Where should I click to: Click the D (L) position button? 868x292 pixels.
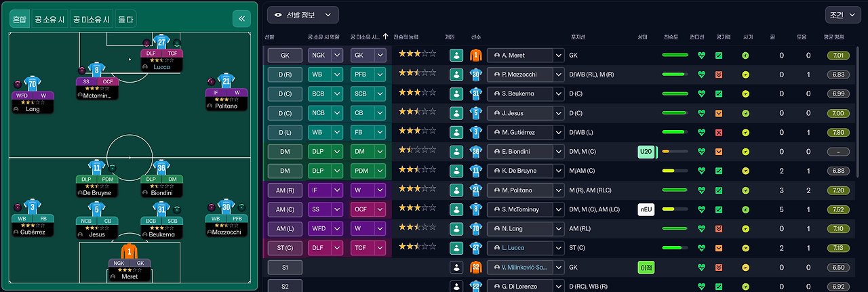point(285,132)
